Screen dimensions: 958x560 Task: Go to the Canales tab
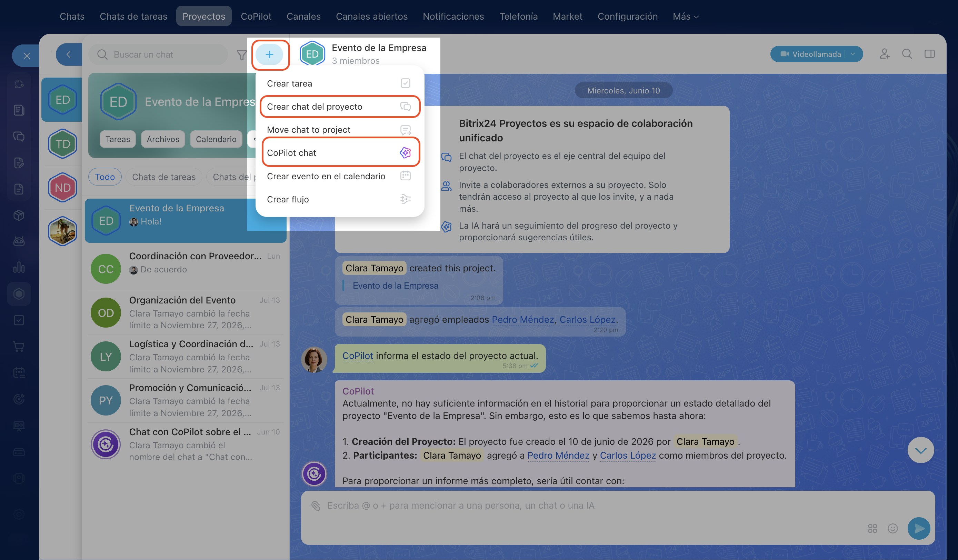pyautogui.click(x=303, y=16)
